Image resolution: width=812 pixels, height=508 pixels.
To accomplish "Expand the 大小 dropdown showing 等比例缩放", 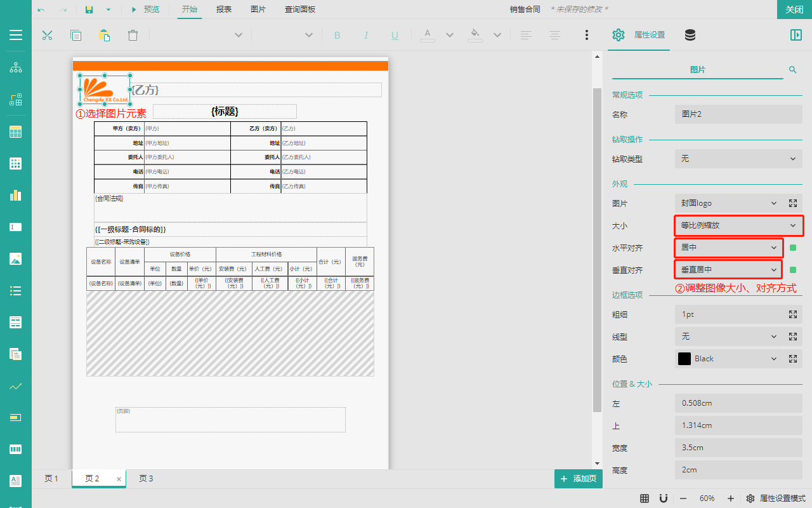I will [x=738, y=225].
